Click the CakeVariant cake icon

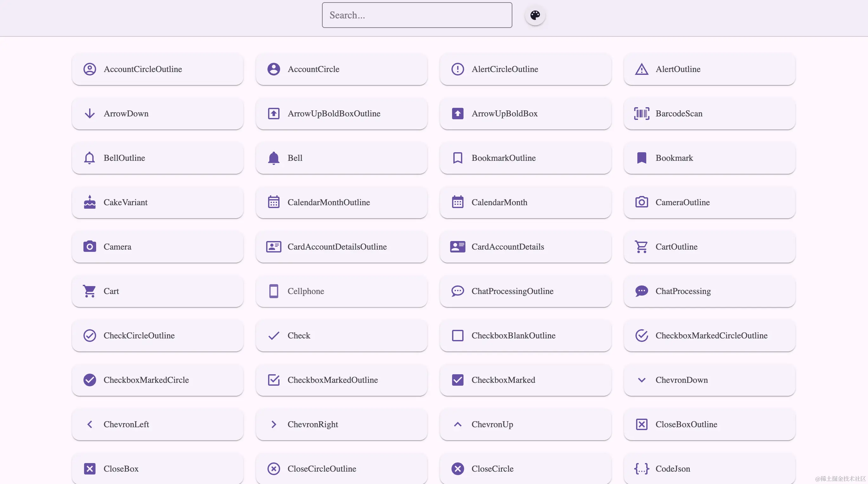click(x=90, y=202)
